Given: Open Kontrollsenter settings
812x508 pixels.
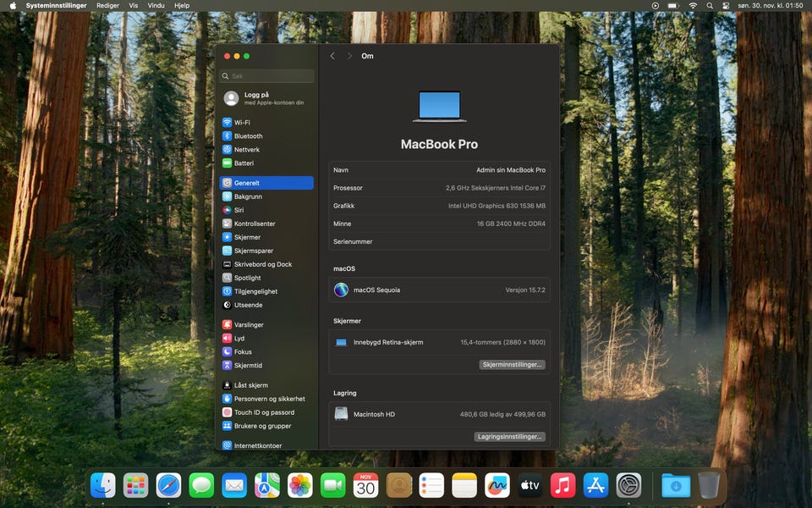Looking at the screenshot, I should tap(254, 224).
